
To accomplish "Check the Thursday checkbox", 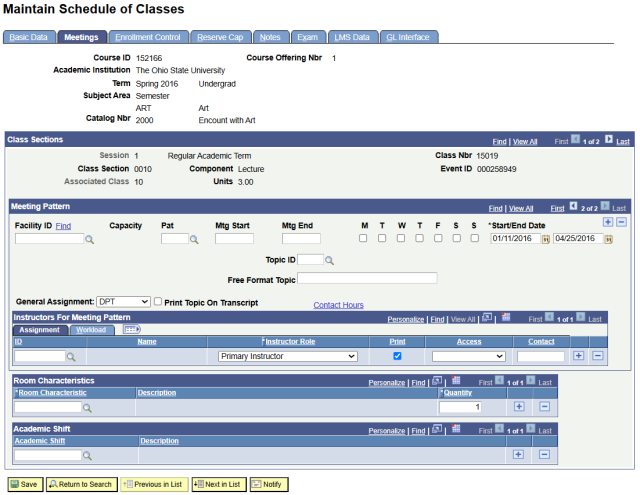I will pyautogui.click(x=419, y=238).
